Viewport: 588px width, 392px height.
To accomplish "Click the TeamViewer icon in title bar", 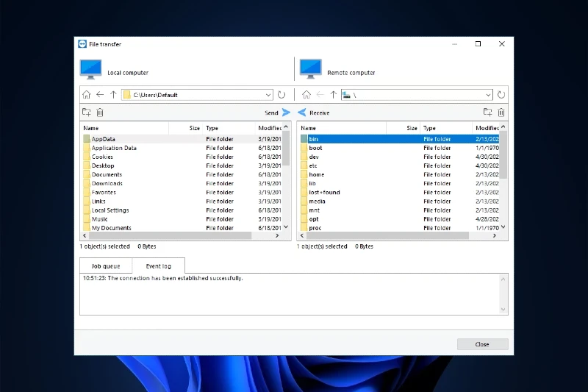I will coord(82,44).
